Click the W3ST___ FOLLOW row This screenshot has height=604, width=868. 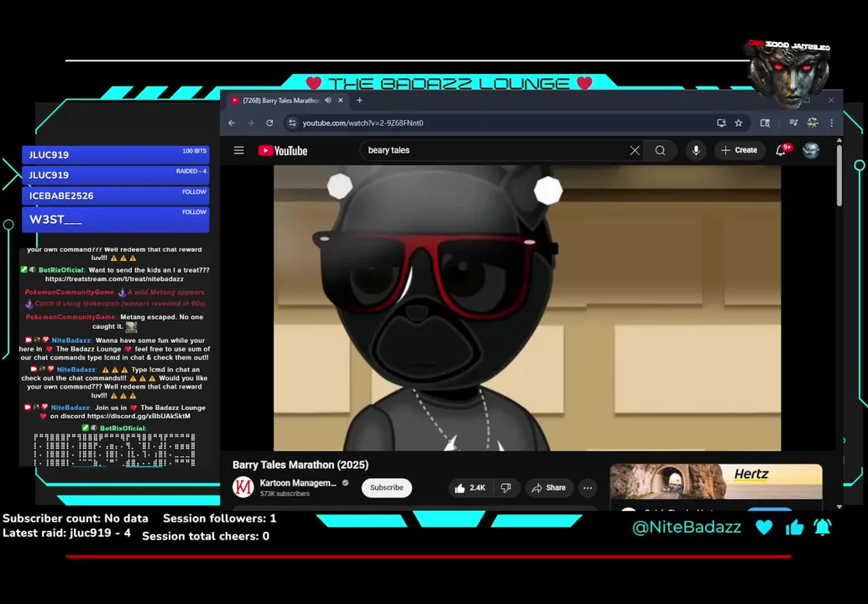115,219
